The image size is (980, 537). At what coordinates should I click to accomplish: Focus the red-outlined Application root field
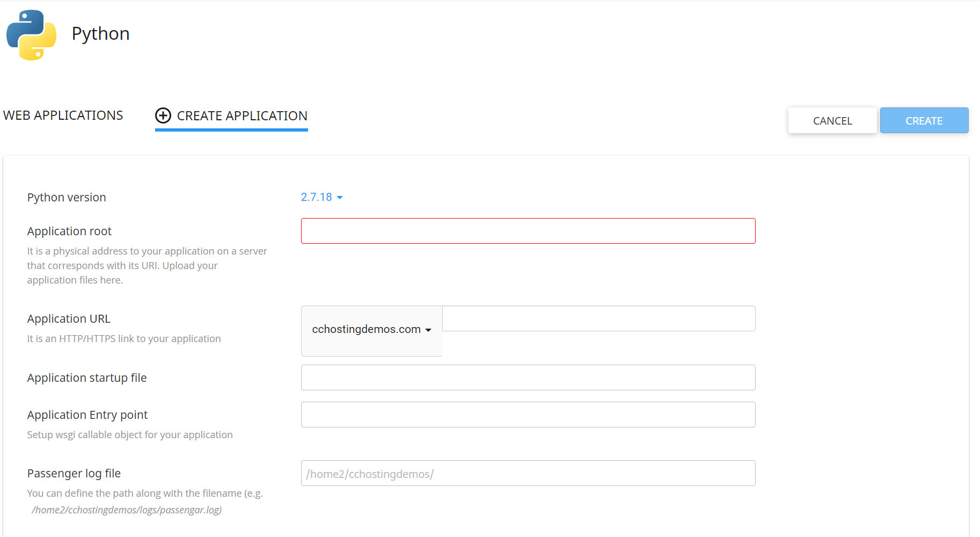(528, 231)
